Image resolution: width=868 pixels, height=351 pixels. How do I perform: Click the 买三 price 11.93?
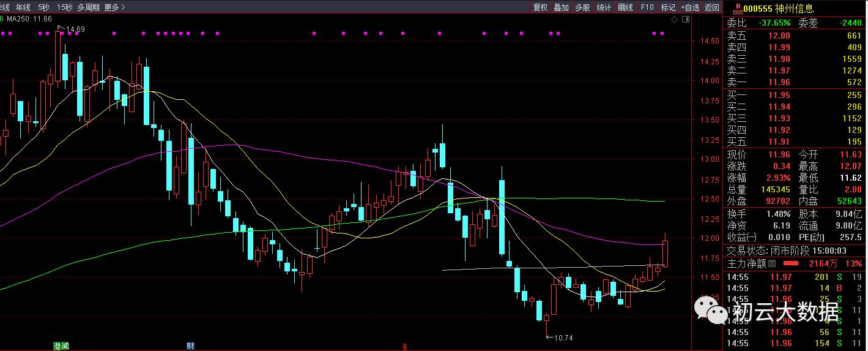779,118
